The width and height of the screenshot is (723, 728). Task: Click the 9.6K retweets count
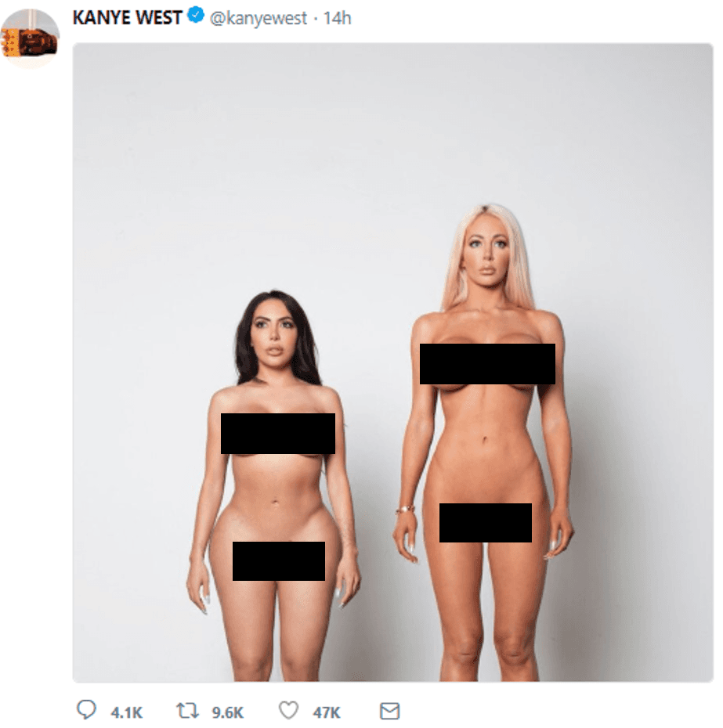click(x=228, y=712)
